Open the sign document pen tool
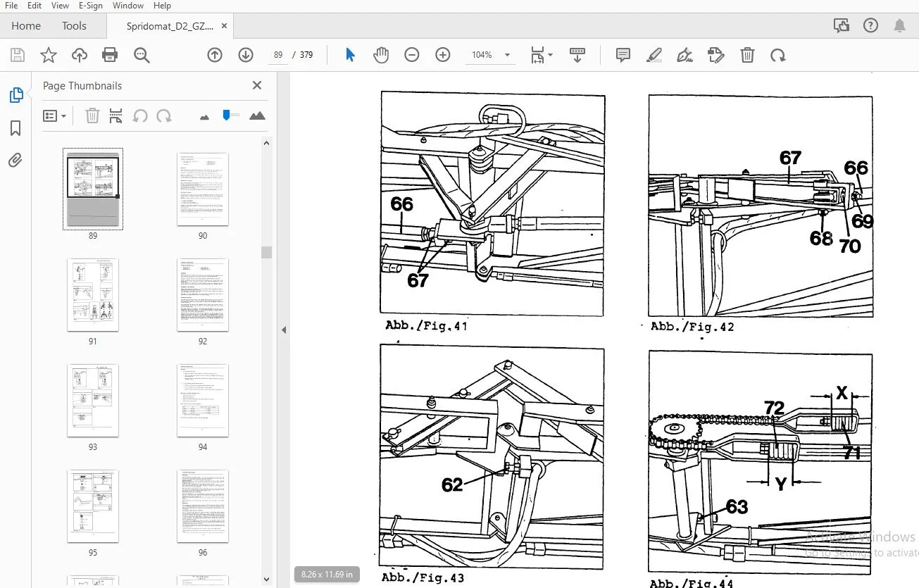Screen dimensions: 919x588 click(684, 55)
